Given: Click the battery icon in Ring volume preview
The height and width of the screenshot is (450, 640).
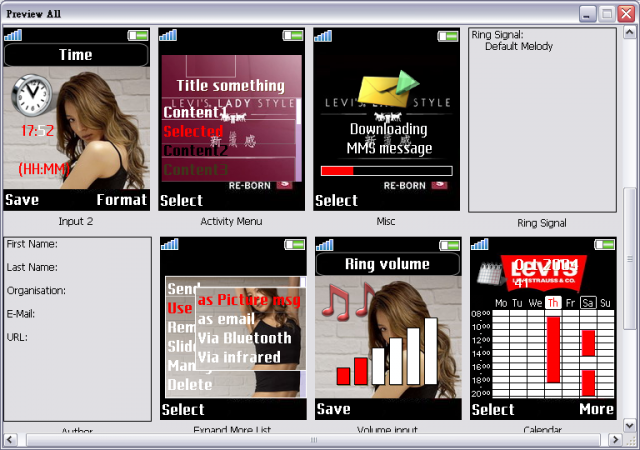Looking at the screenshot, I should 449,245.
